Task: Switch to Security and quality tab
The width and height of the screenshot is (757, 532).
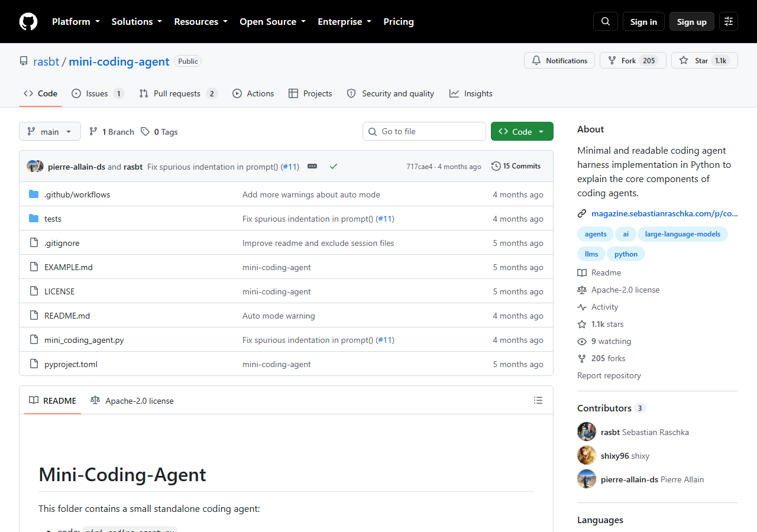Action: [x=390, y=93]
